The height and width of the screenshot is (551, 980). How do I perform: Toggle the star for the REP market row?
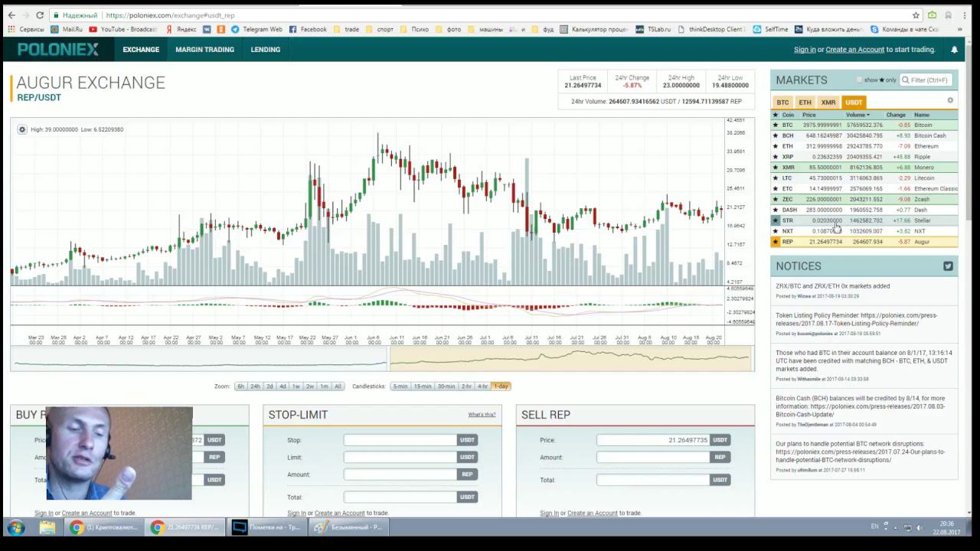776,242
